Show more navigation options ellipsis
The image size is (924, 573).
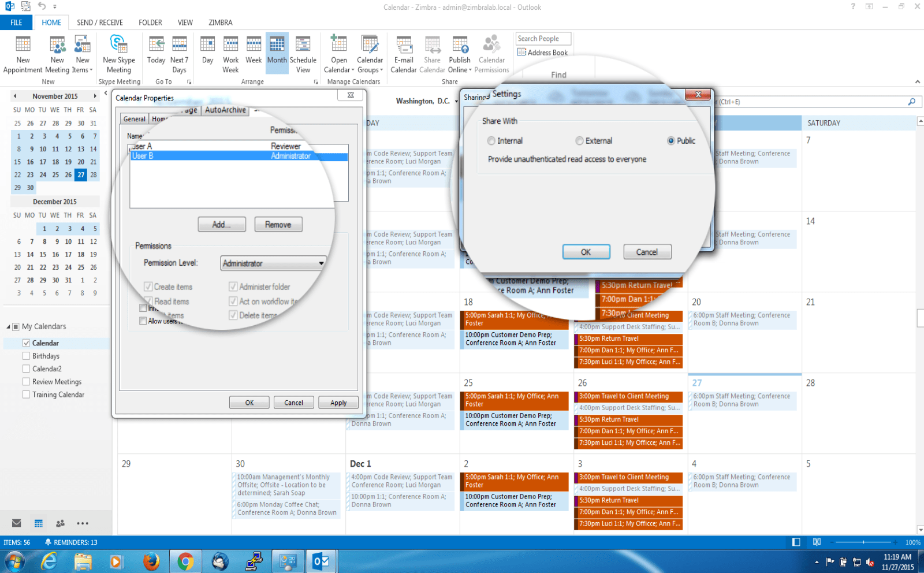click(83, 523)
